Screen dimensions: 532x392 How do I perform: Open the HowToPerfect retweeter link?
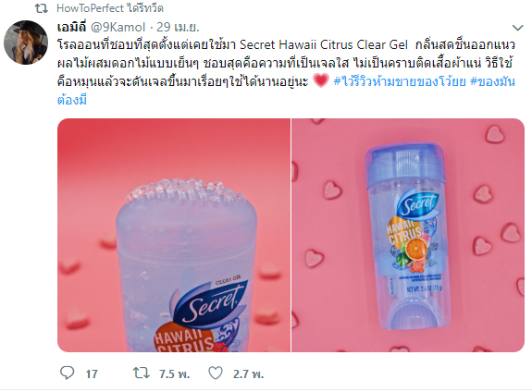click(x=90, y=8)
